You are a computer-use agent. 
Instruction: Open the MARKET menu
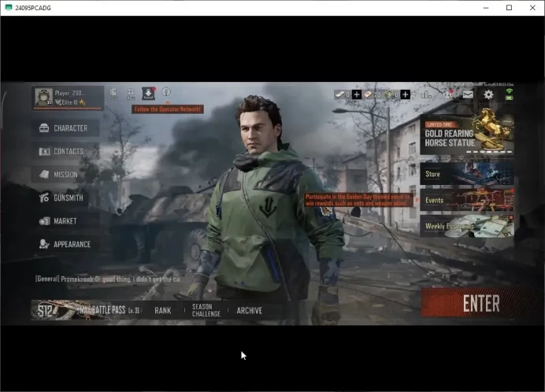65,221
